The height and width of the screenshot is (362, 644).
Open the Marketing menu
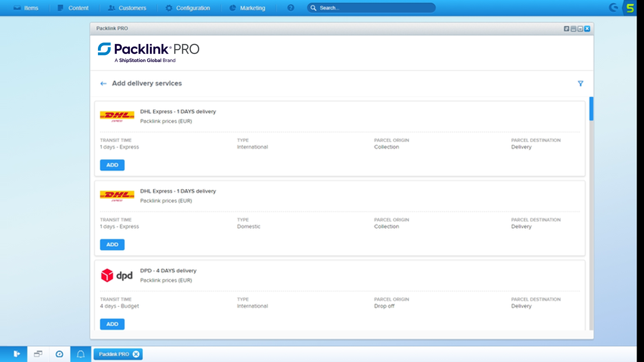(248, 8)
